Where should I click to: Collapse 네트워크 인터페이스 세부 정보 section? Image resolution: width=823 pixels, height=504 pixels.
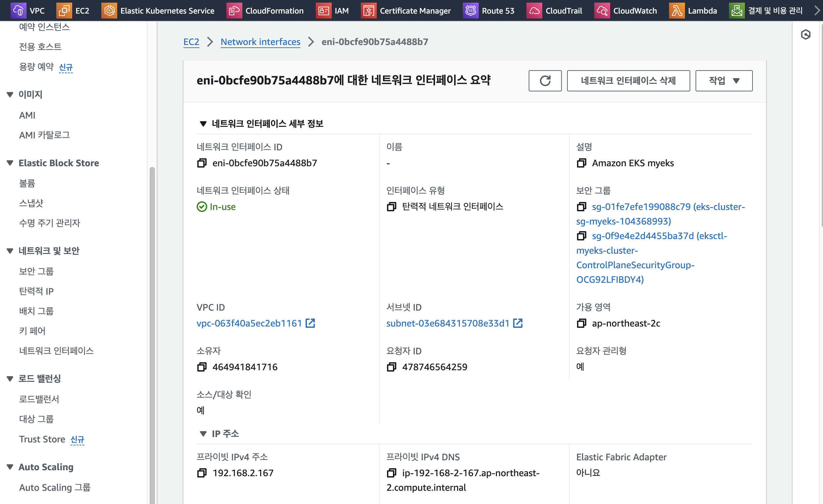coord(203,124)
